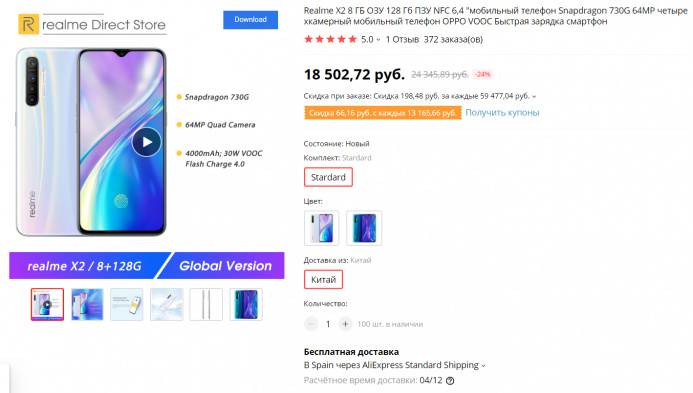Viewport: 693px width, 393px height.
Task: Open the Получить купоны link
Action: coord(502,113)
